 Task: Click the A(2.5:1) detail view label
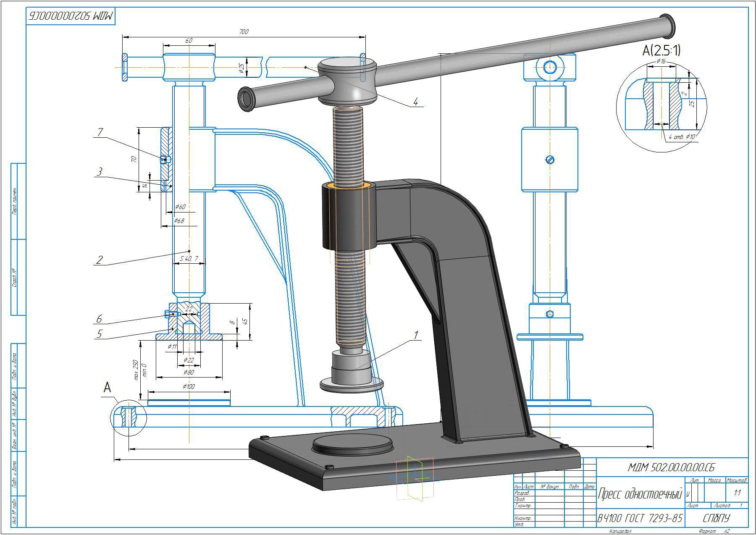pyautogui.click(x=661, y=51)
